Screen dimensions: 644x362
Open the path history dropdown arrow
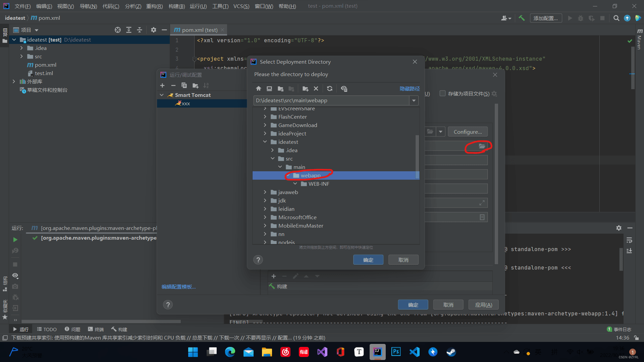414,101
